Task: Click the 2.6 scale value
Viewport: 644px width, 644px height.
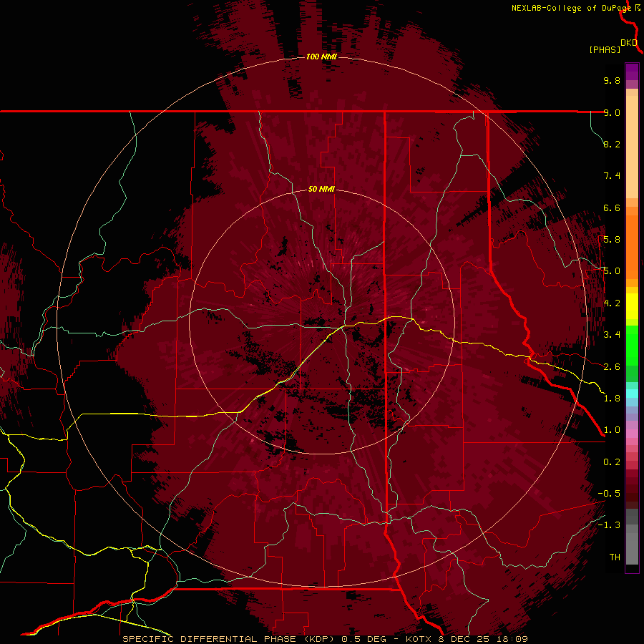Action: (612, 367)
